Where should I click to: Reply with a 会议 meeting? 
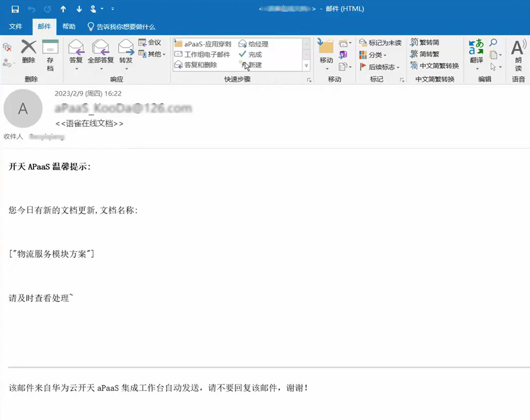click(x=150, y=42)
